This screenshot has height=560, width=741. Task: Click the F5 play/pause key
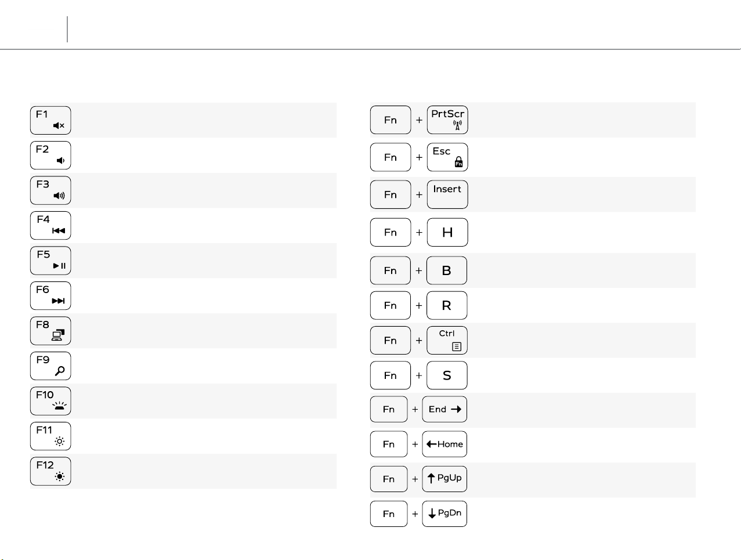coord(50,261)
